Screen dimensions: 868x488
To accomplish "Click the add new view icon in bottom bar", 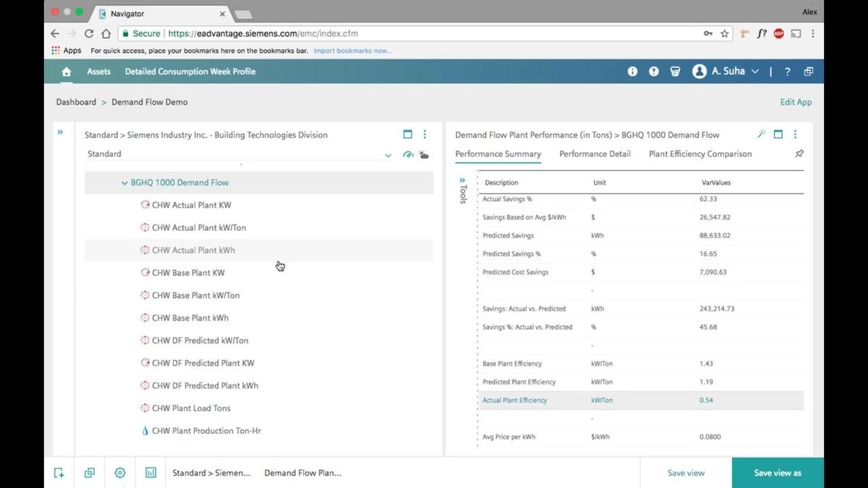I will pos(59,473).
